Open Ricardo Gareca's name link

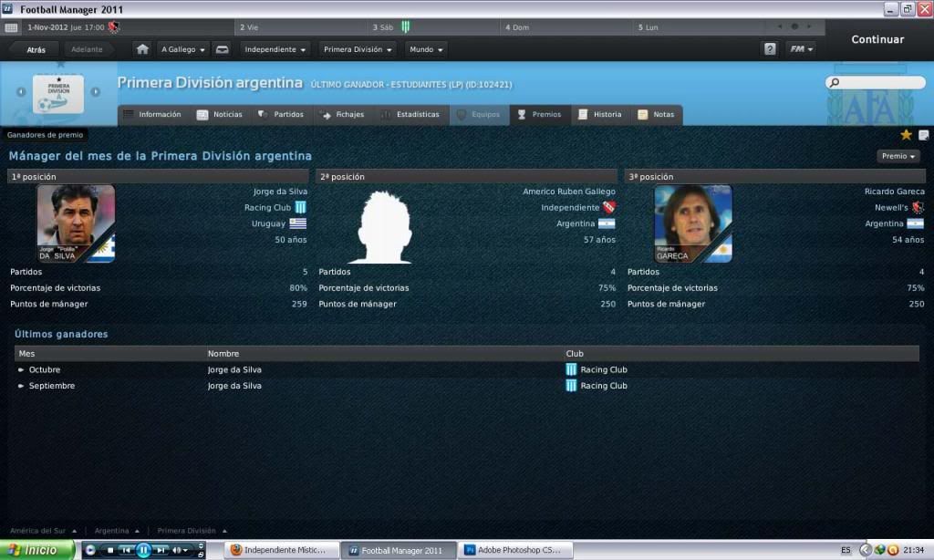pos(895,192)
